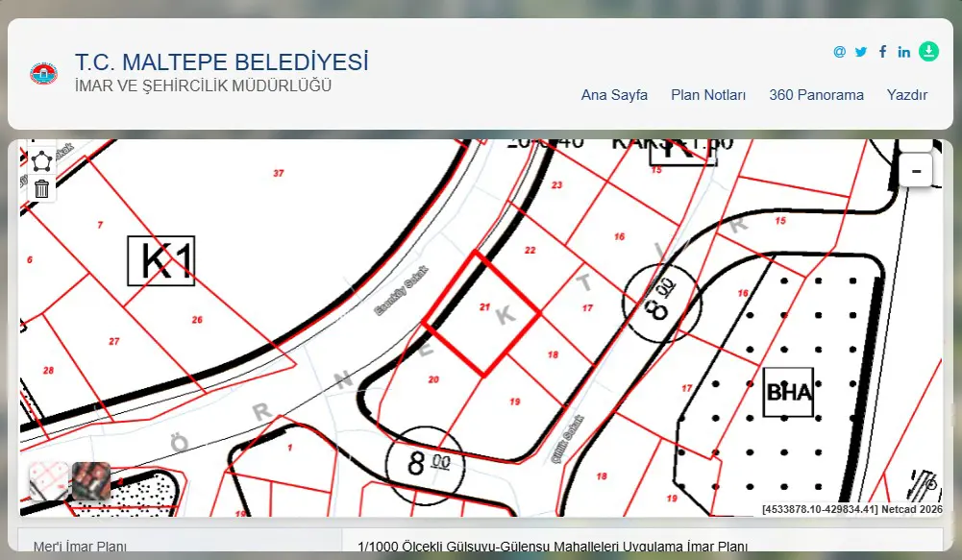Select the highlighted parcel number 21
This screenshot has height=560, width=962.
click(x=484, y=306)
